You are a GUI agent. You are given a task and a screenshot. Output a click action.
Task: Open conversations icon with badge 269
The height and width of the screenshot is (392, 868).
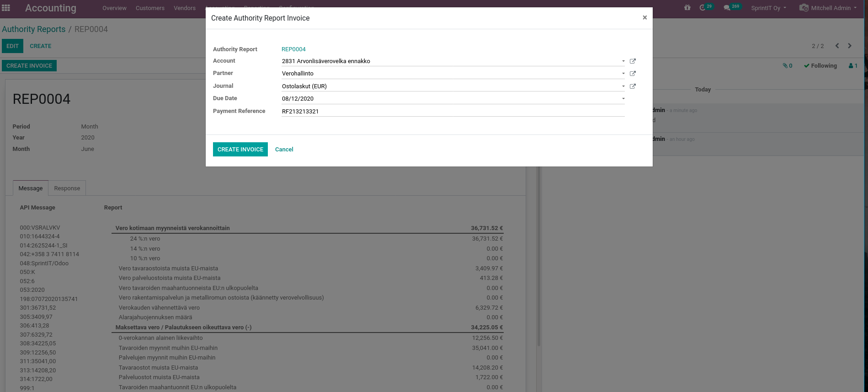coord(731,7)
